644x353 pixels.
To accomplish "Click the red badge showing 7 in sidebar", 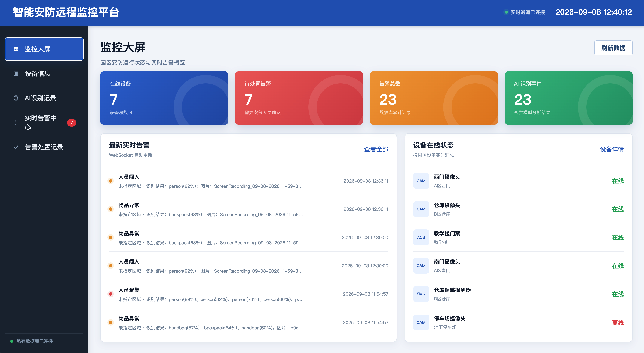I will point(71,123).
